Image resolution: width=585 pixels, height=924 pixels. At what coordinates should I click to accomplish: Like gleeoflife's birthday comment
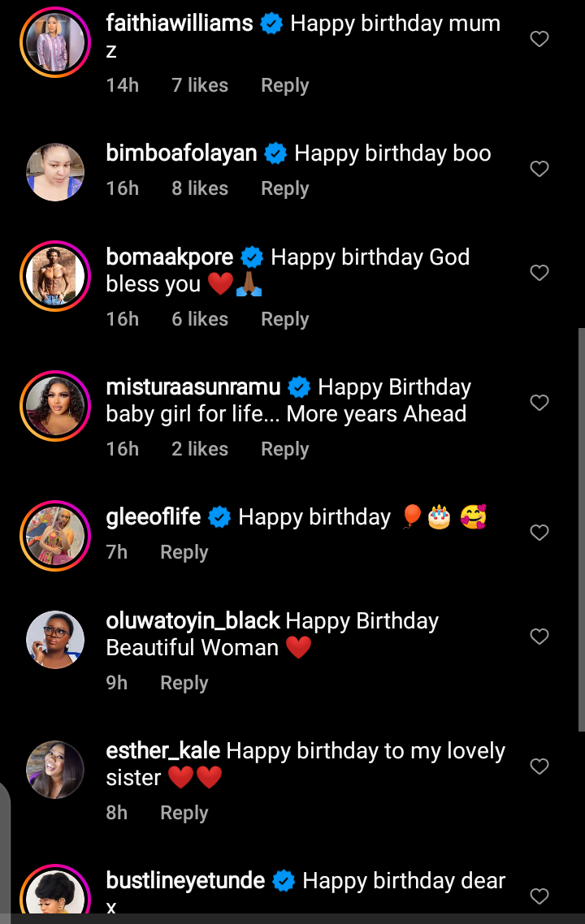[x=539, y=533]
